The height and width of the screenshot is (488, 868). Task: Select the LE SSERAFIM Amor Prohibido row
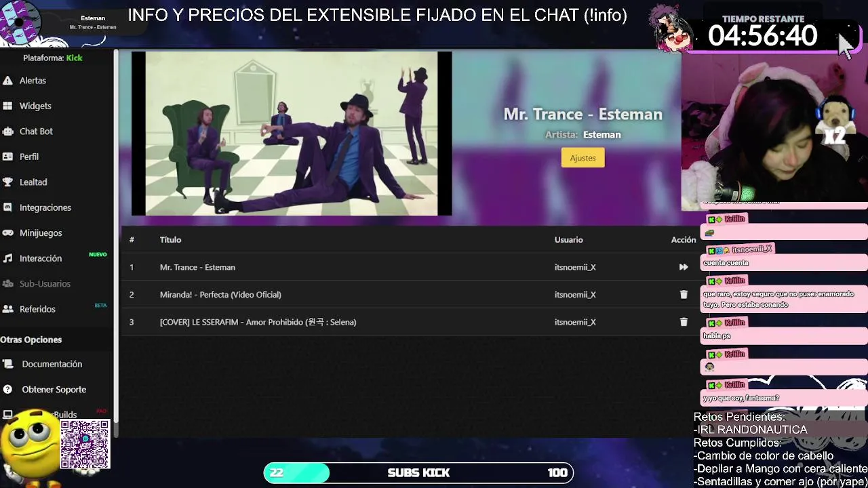pos(410,322)
